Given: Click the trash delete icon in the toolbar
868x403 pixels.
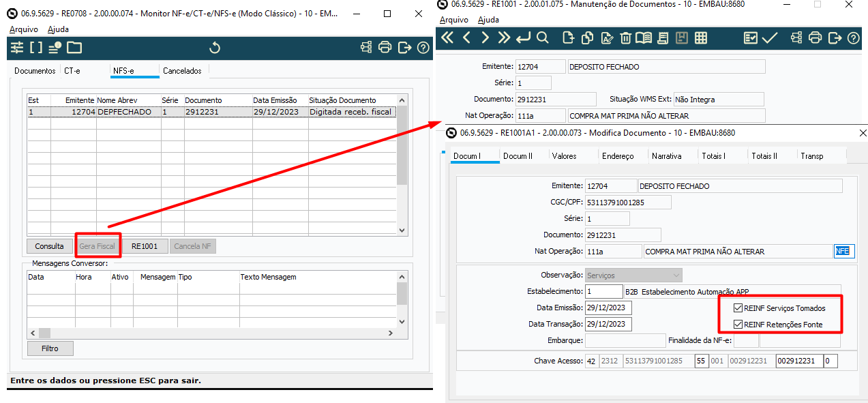Looking at the screenshot, I should click(626, 38).
